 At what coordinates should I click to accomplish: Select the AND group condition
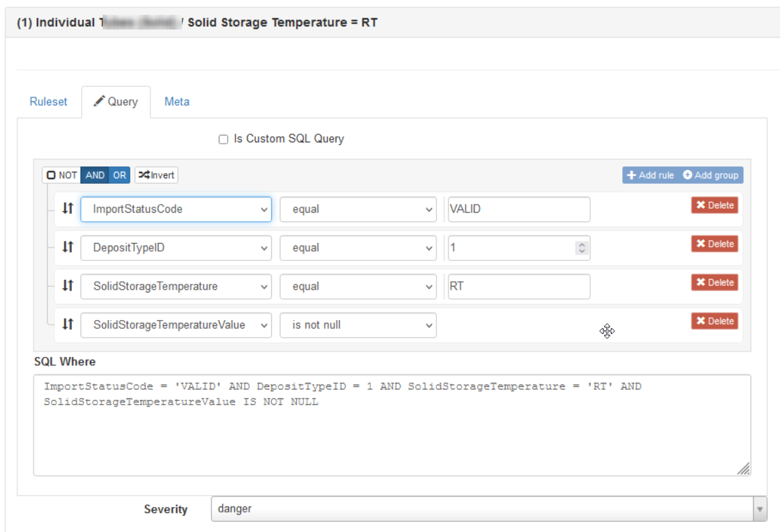(95, 175)
